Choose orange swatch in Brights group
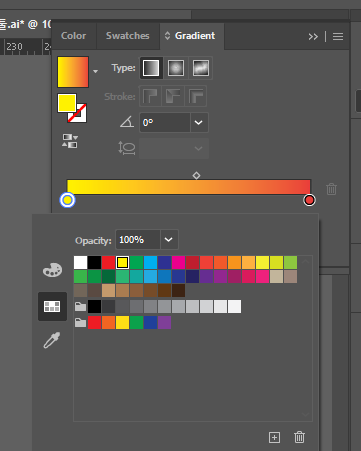 click(108, 323)
